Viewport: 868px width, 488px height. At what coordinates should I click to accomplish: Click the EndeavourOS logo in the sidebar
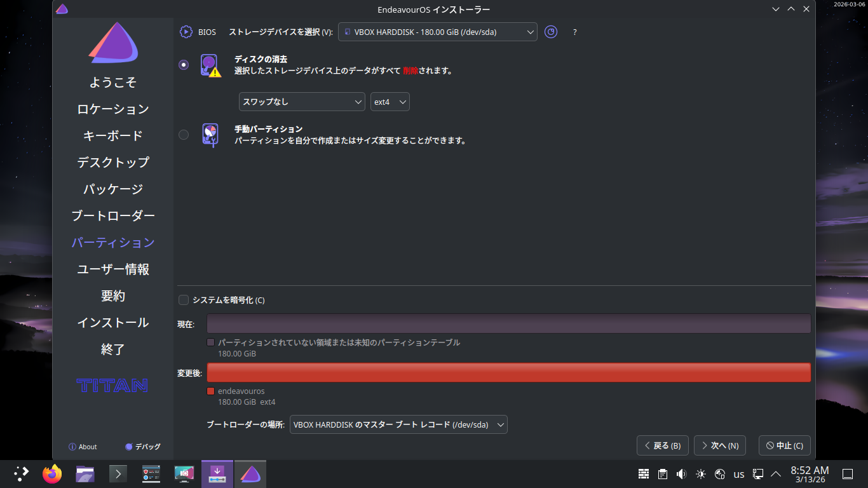point(113,43)
